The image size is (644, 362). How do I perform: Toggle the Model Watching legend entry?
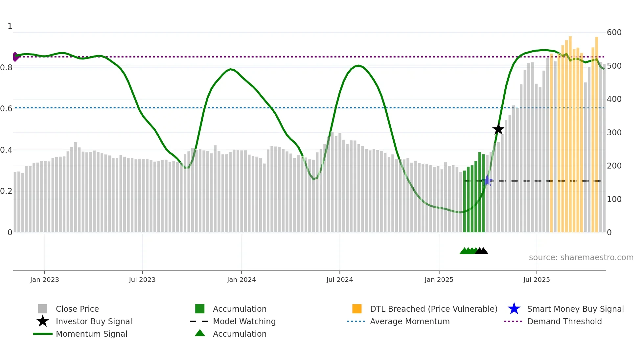point(244,321)
